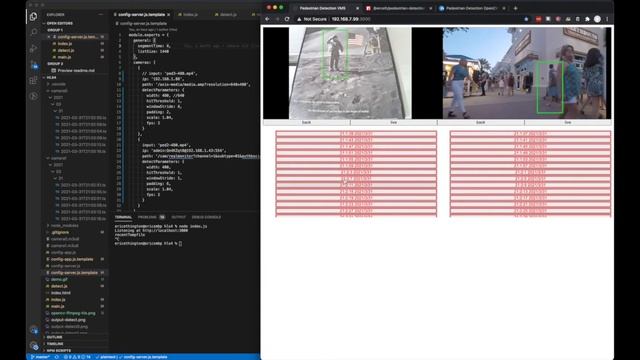Image resolution: width=640 pixels, height=360 pixels.
Task: Click Back button under street camera
Action: pyautogui.click(x=481, y=122)
